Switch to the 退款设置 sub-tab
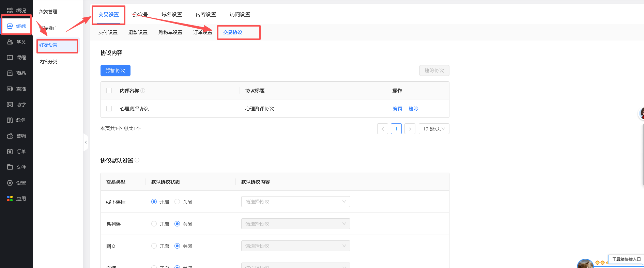Screen dimensions: 644x268 click(138, 32)
